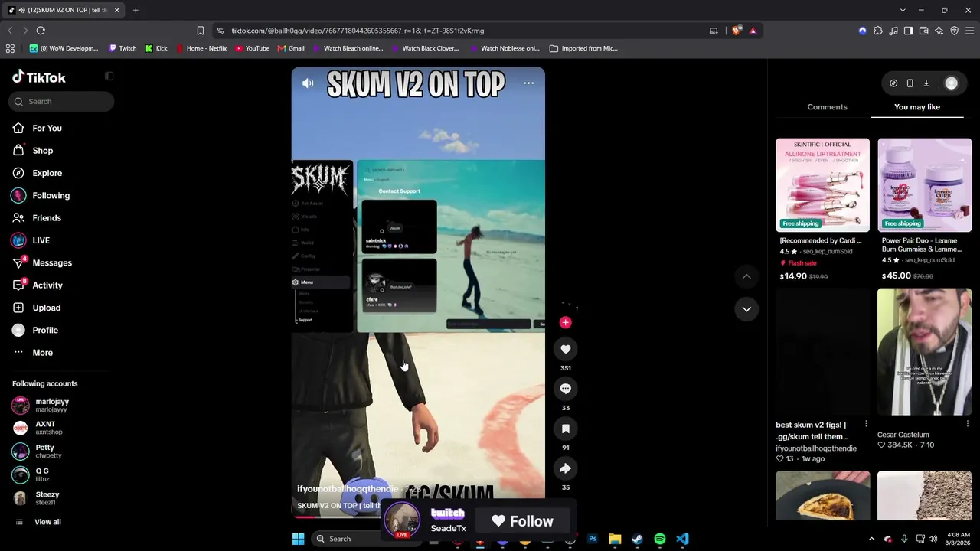Open the Lemme Burn Gummies product thumbnail
The image size is (980, 551).
[924, 185]
